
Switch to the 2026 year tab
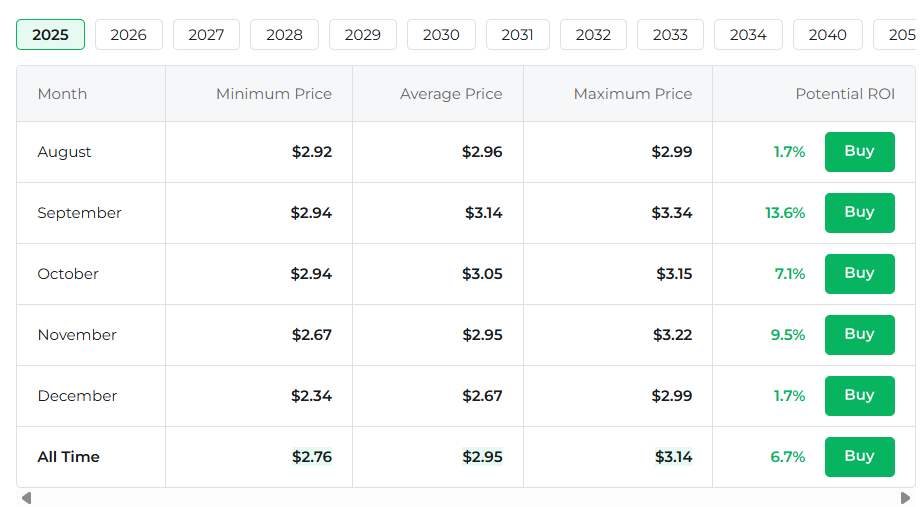(x=128, y=35)
